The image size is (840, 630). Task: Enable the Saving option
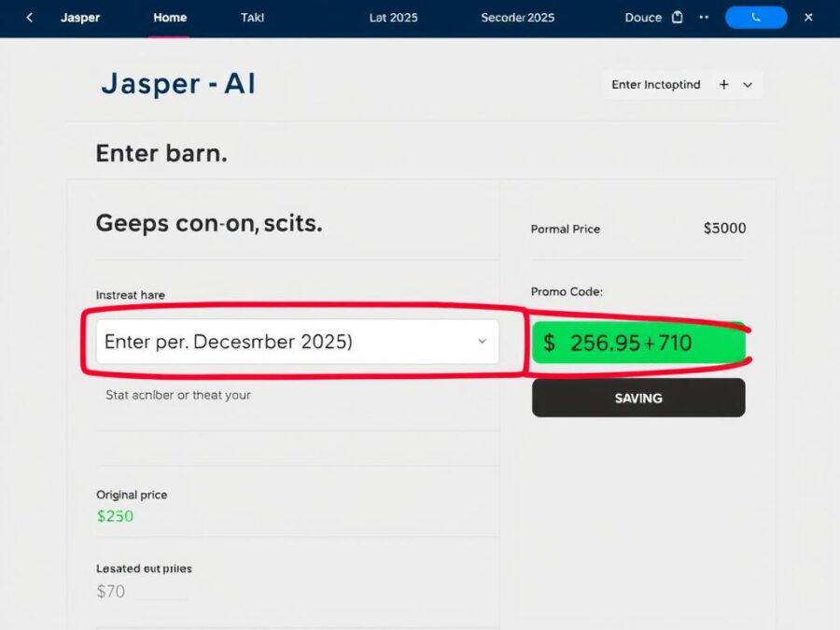638,398
